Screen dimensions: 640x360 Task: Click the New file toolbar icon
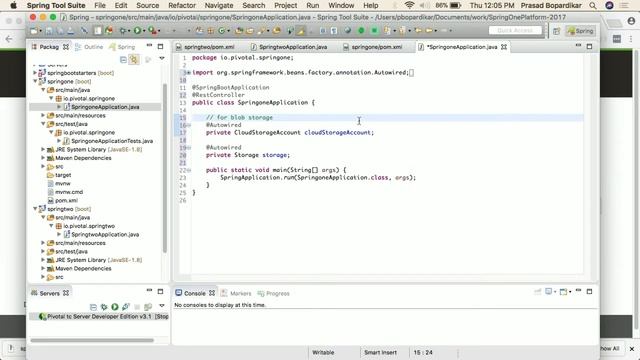[34, 31]
